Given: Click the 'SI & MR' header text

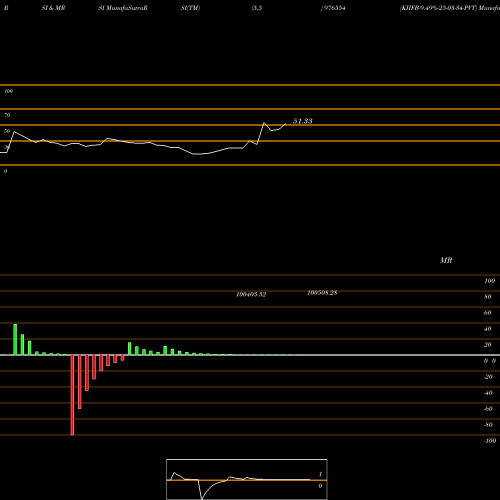Looking at the screenshot, I should (x=53, y=8).
